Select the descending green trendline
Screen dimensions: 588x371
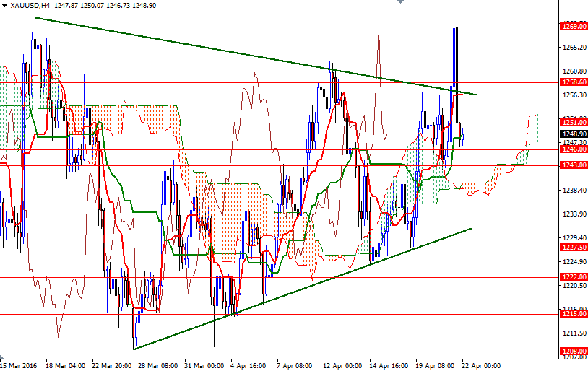(256, 56)
